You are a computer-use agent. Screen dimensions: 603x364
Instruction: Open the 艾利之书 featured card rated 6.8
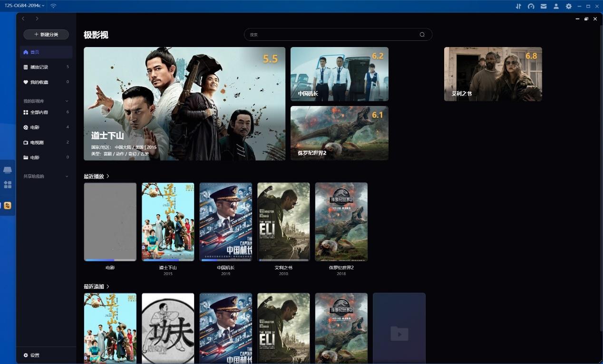[x=493, y=74]
